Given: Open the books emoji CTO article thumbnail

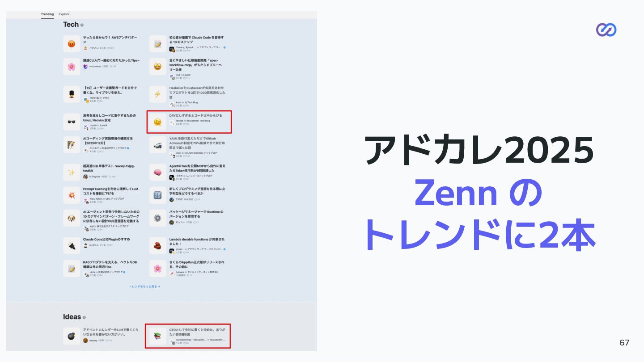Looking at the screenshot, I should point(157,336).
